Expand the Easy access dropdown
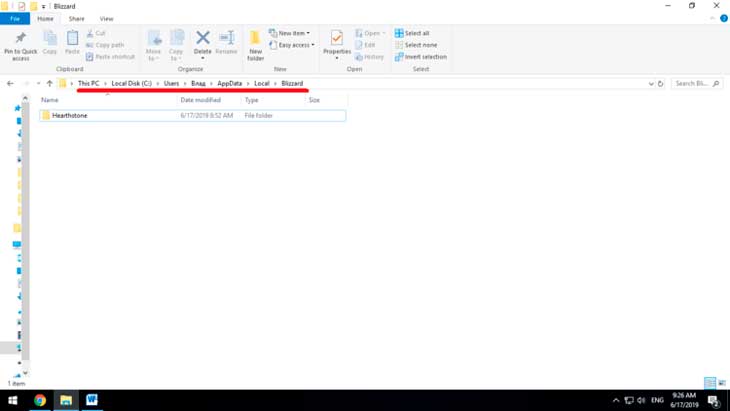 point(295,45)
